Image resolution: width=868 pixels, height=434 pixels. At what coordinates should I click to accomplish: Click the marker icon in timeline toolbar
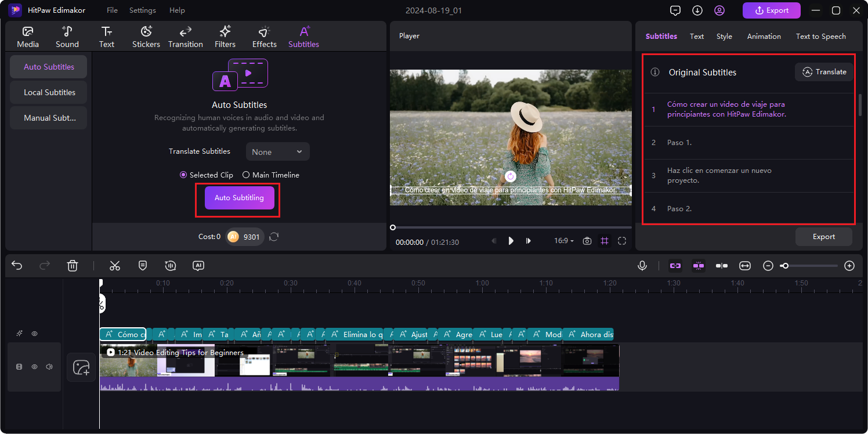143,266
